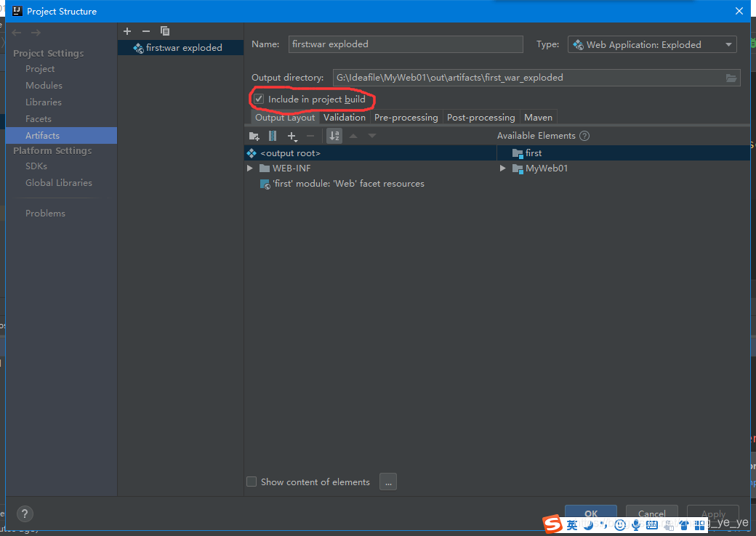Open Add Copy Of menu in layout toolbar
This screenshot has height=536, width=756.
click(x=292, y=137)
